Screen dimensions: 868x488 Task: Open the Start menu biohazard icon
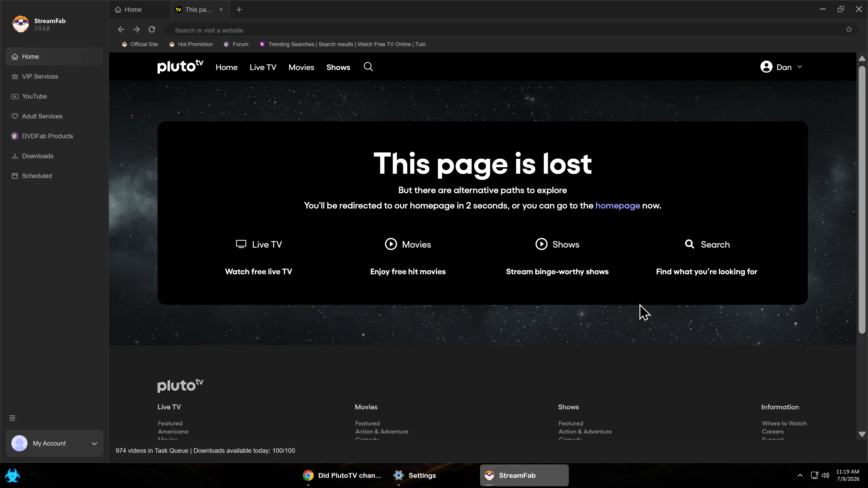pyautogui.click(x=12, y=476)
